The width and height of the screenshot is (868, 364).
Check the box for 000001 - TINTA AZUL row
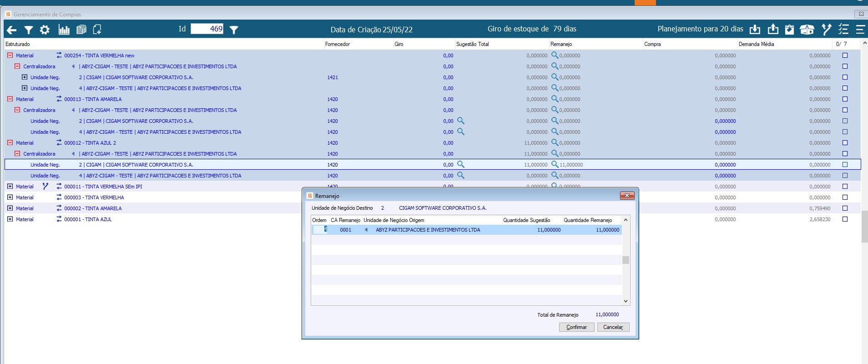click(x=845, y=219)
